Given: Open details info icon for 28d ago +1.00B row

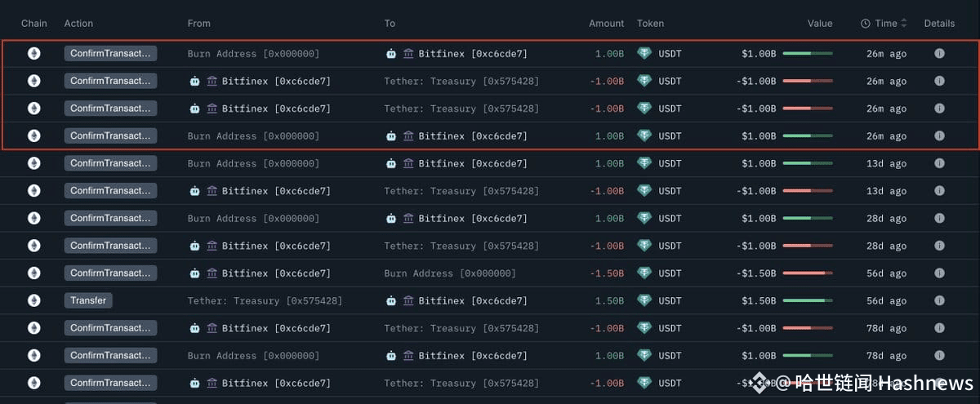Looking at the screenshot, I should tap(939, 218).
